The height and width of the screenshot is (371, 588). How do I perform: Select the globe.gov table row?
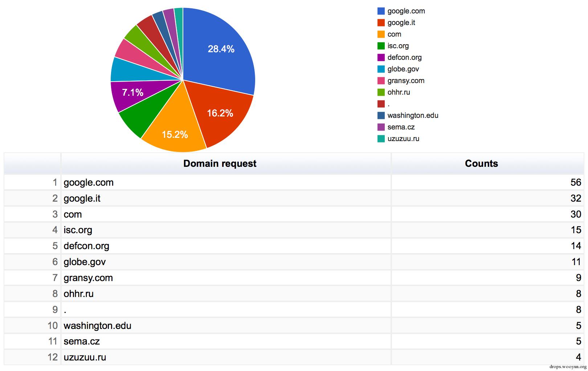[294, 262]
